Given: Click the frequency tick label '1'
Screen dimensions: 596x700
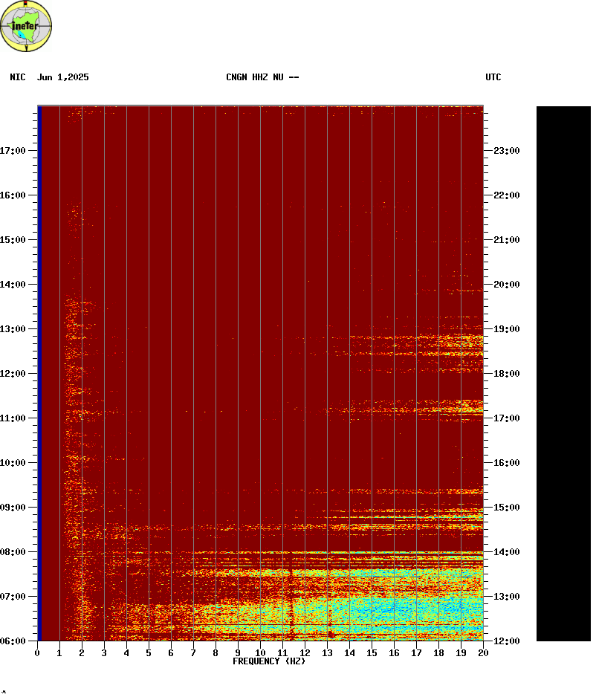Looking at the screenshot, I should [59, 653].
